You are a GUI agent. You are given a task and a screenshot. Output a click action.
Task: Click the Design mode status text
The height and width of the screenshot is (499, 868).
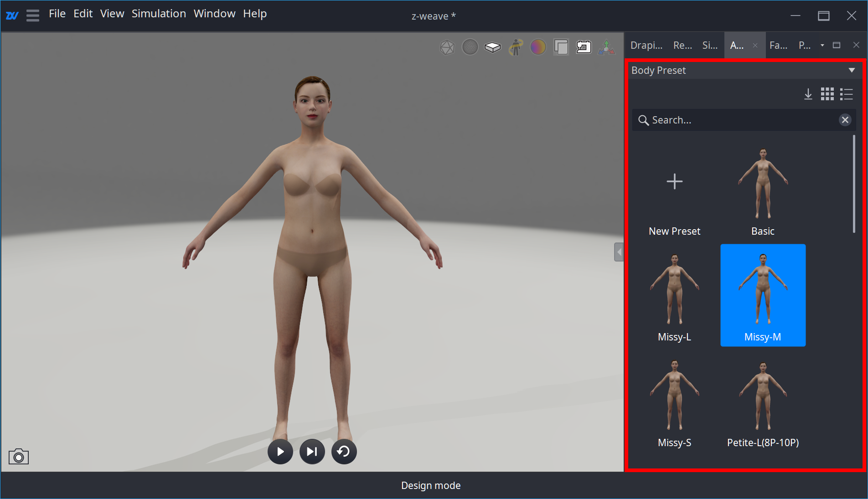point(431,485)
